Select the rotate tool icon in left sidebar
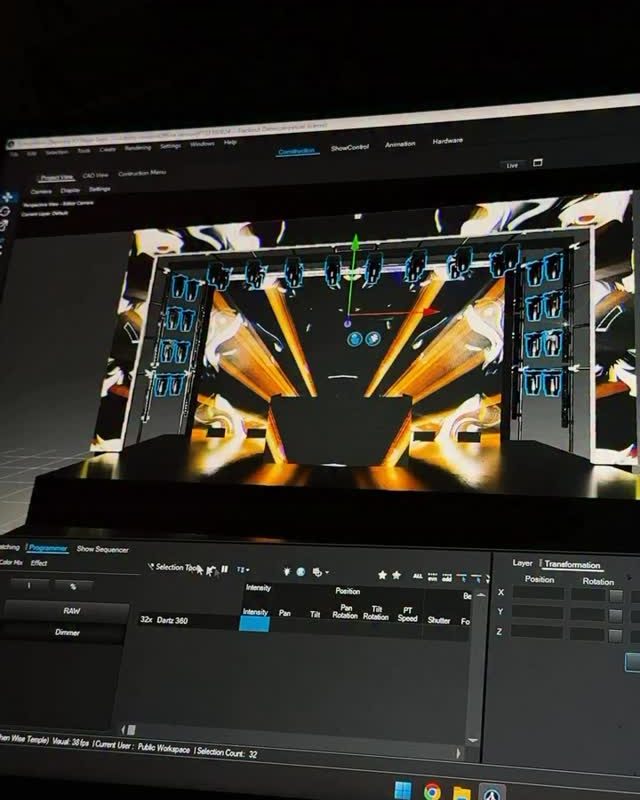The image size is (640, 800). (6, 211)
